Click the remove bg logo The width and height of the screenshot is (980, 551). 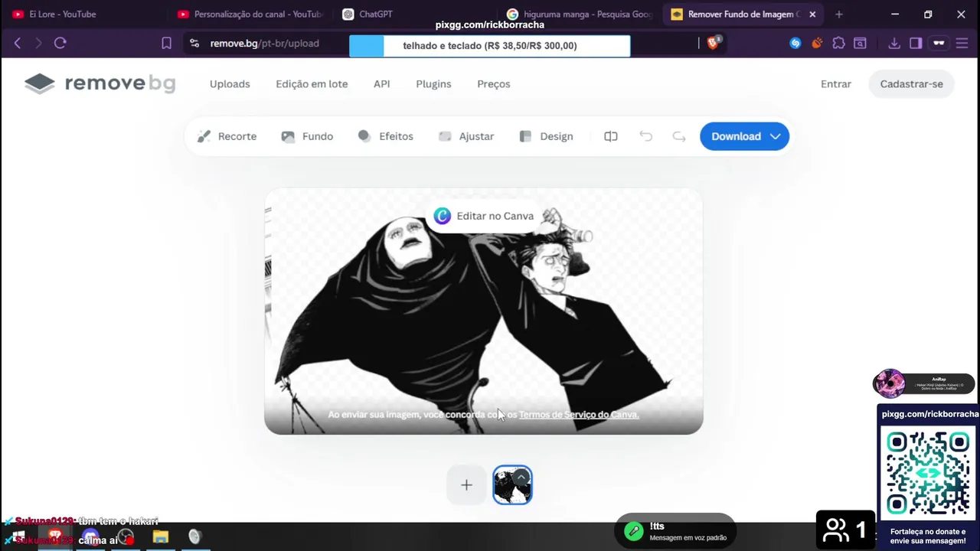[100, 83]
